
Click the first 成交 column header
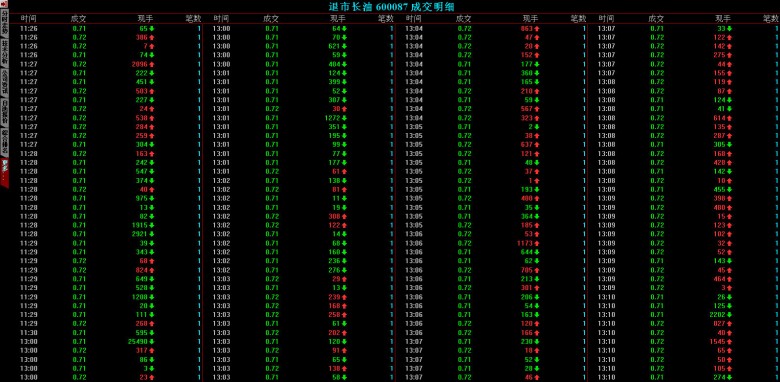coord(79,19)
